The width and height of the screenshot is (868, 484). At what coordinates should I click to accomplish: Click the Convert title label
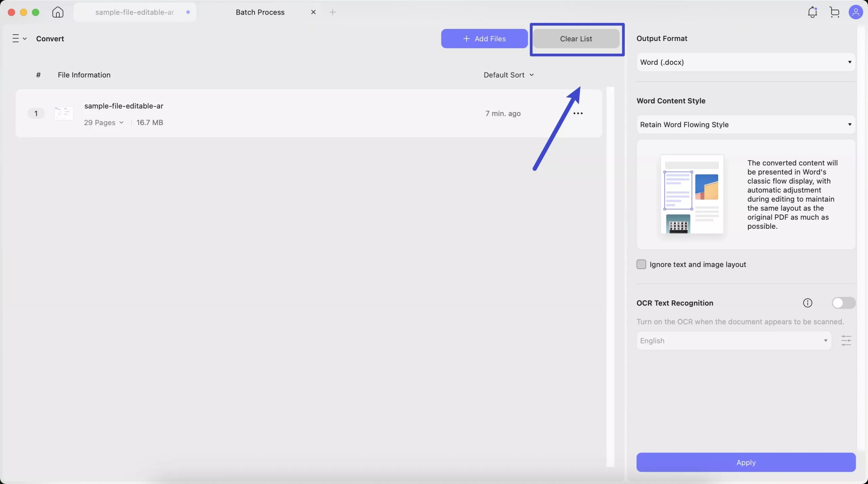click(x=50, y=38)
